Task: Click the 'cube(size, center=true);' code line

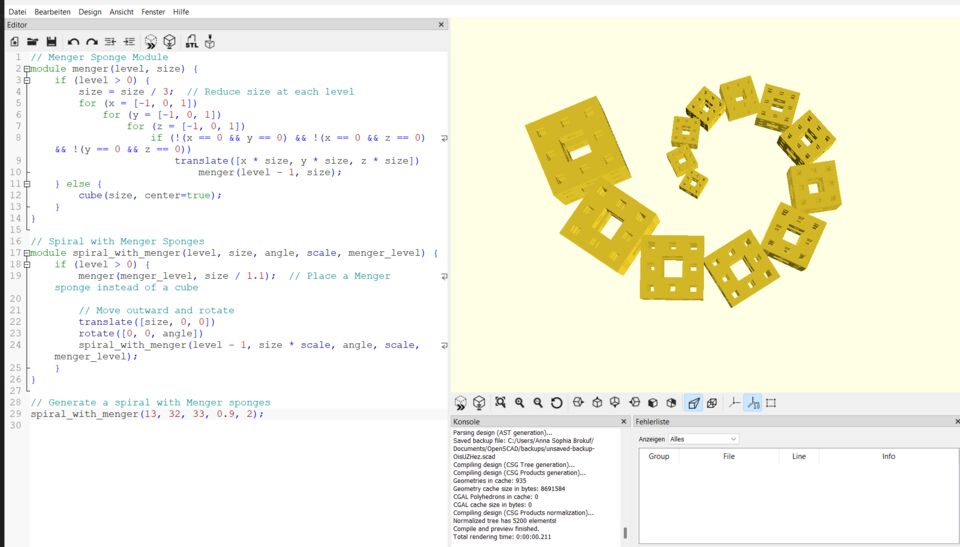Action: click(150, 195)
